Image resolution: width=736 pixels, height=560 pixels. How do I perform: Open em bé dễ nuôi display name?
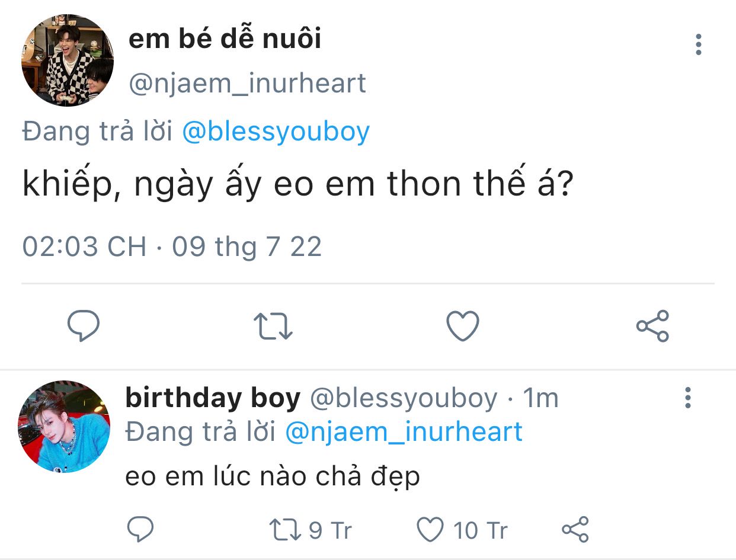(x=225, y=40)
